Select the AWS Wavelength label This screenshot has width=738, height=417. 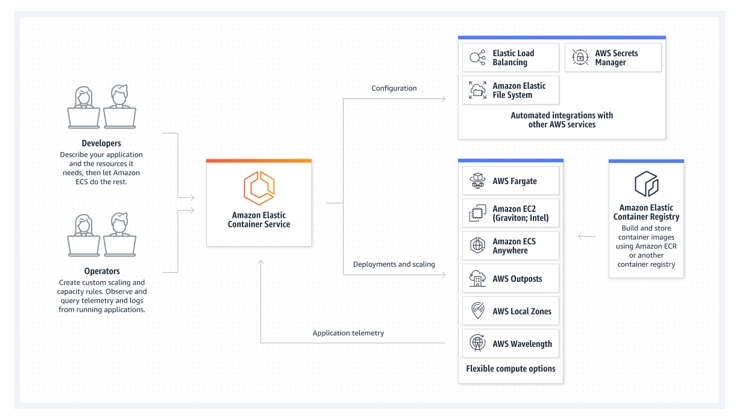click(522, 344)
